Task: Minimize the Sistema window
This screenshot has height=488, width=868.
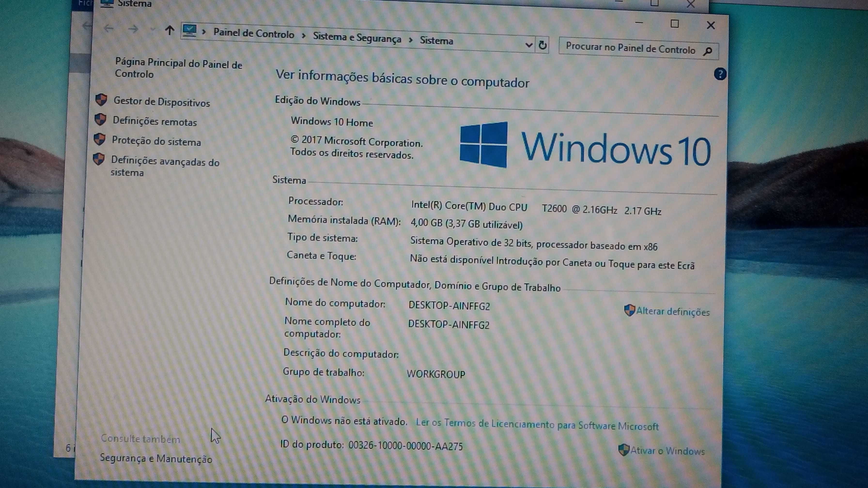Action: point(639,23)
